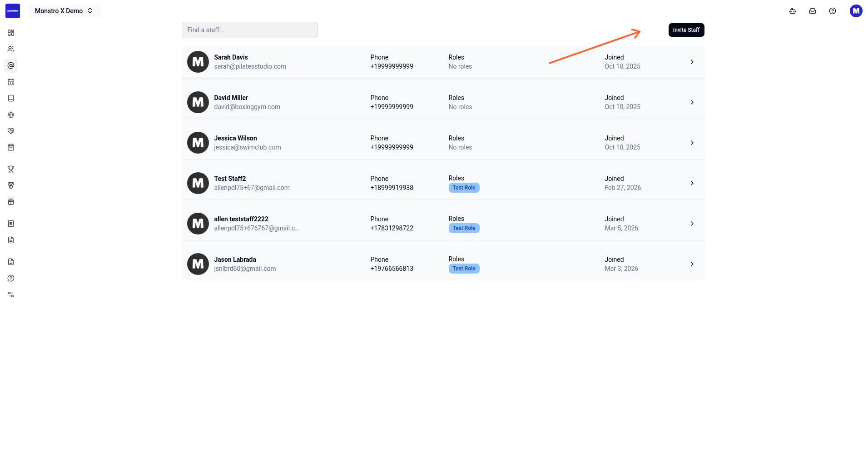868x449 pixels.
Task: Click email sarah@pilatesstudio.com
Action: coord(250,66)
